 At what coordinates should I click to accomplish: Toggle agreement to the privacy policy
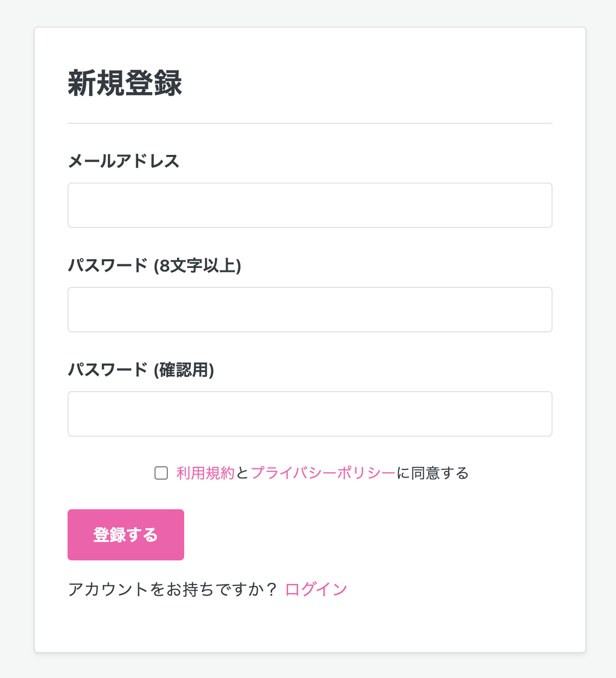(x=161, y=473)
